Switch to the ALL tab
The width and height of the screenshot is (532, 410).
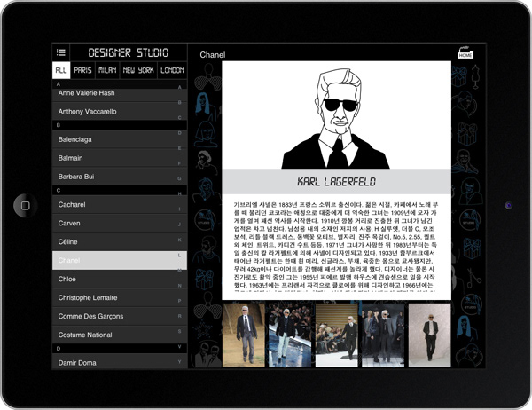tap(61, 70)
